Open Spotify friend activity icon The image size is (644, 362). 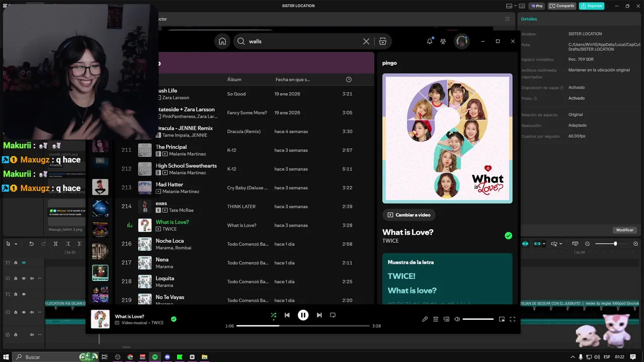click(x=443, y=41)
